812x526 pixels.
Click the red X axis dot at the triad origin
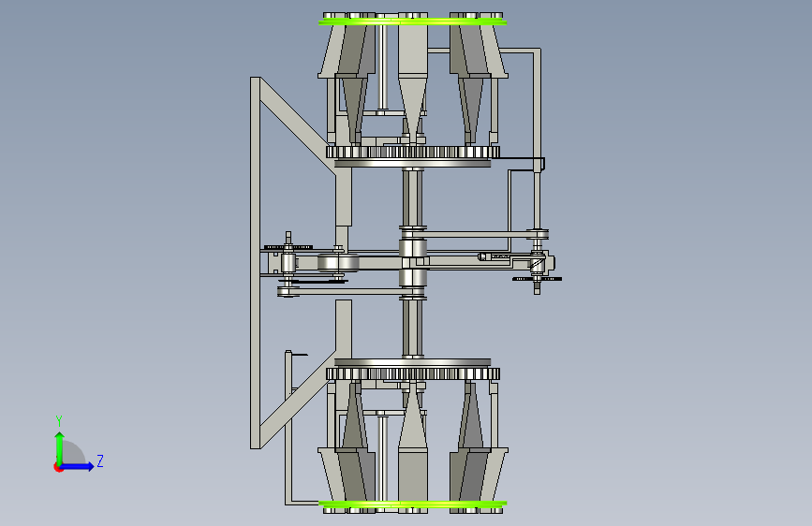pos(58,467)
